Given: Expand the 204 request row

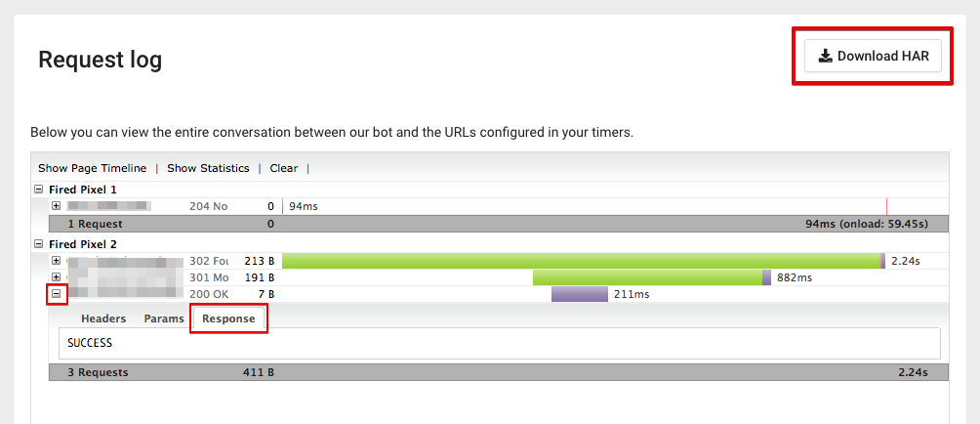Looking at the screenshot, I should pos(56,206).
